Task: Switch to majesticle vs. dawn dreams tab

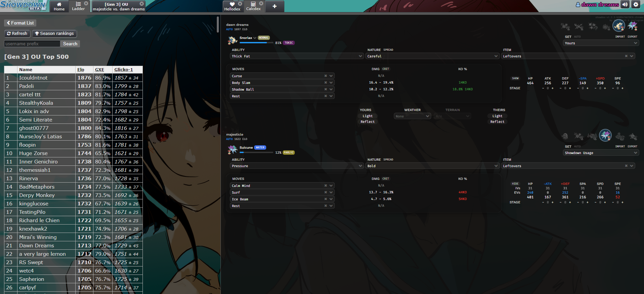Action: pos(119,6)
